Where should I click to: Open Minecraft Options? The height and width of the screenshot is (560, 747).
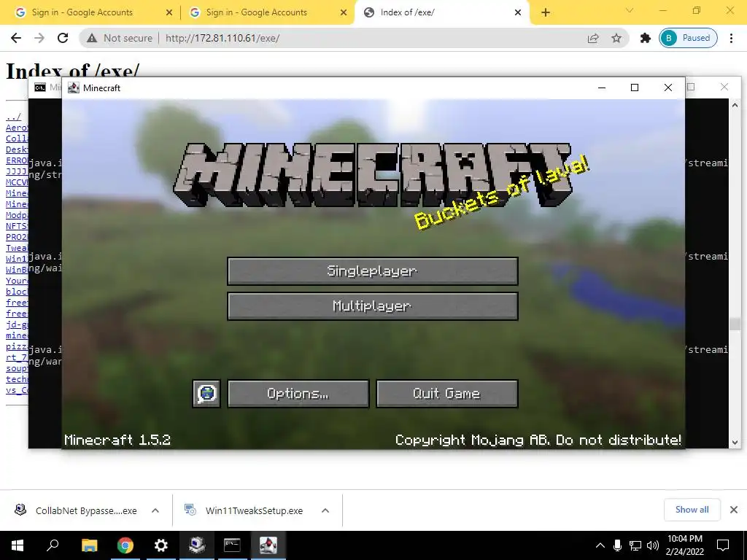point(298,393)
